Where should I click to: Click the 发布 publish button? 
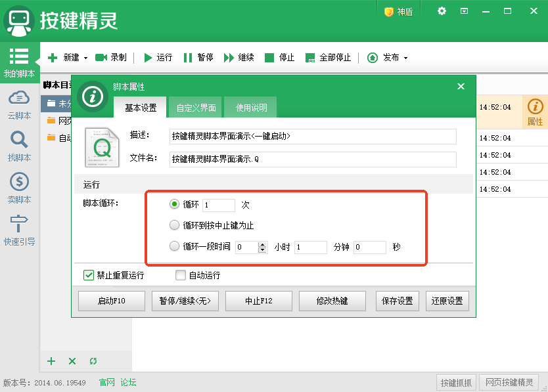point(383,58)
